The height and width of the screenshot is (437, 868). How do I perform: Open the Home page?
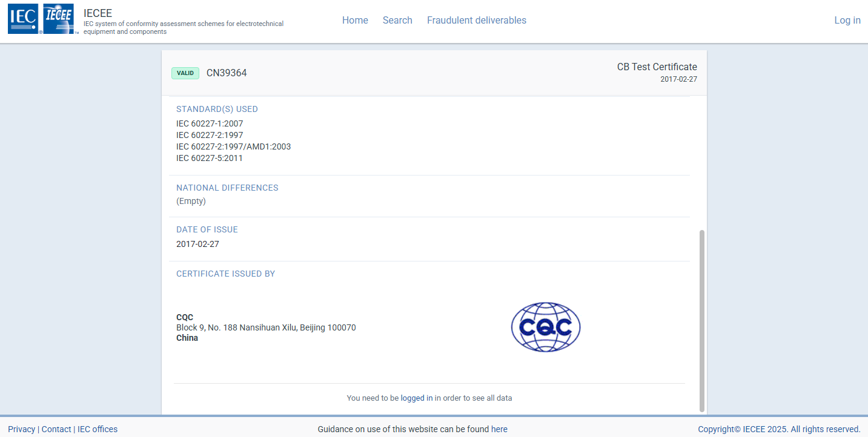point(355,20)
